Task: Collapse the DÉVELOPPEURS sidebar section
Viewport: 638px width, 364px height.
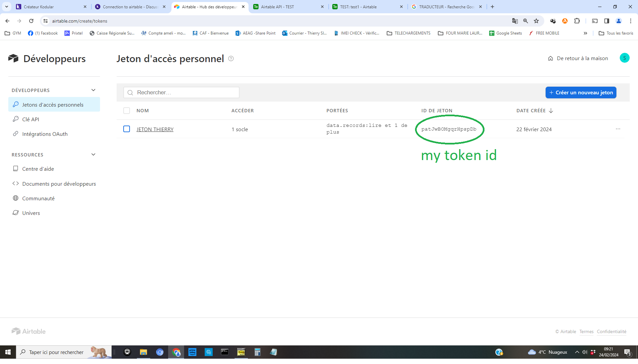Action: tap(93, 90)
